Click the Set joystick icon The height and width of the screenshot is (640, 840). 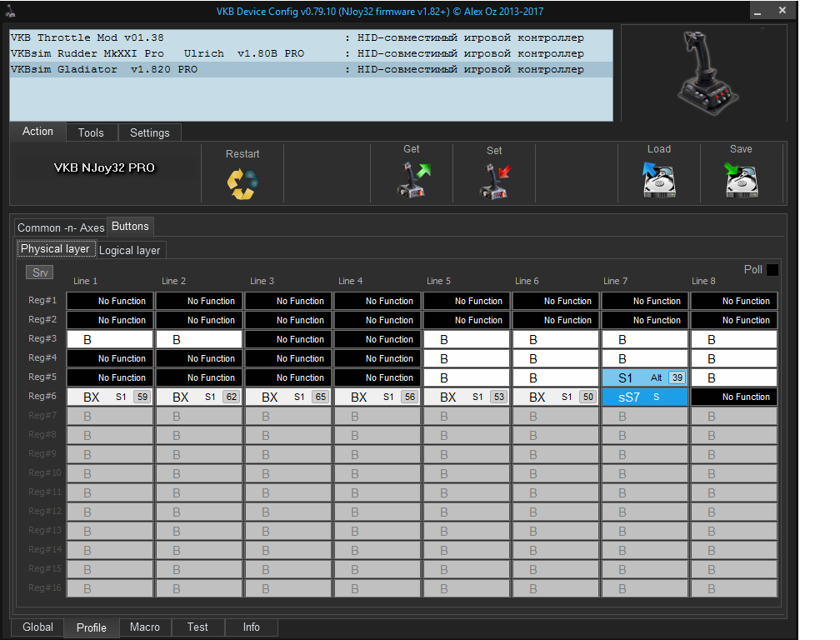(x=494, y=180)
